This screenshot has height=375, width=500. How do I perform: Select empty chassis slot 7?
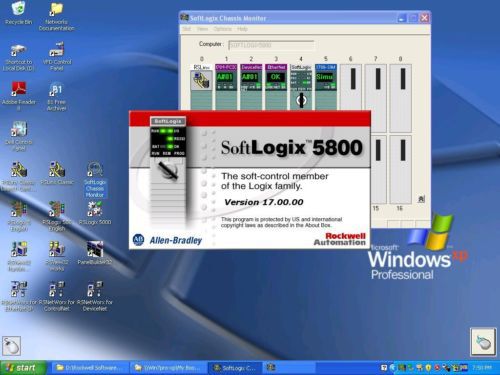376,98
